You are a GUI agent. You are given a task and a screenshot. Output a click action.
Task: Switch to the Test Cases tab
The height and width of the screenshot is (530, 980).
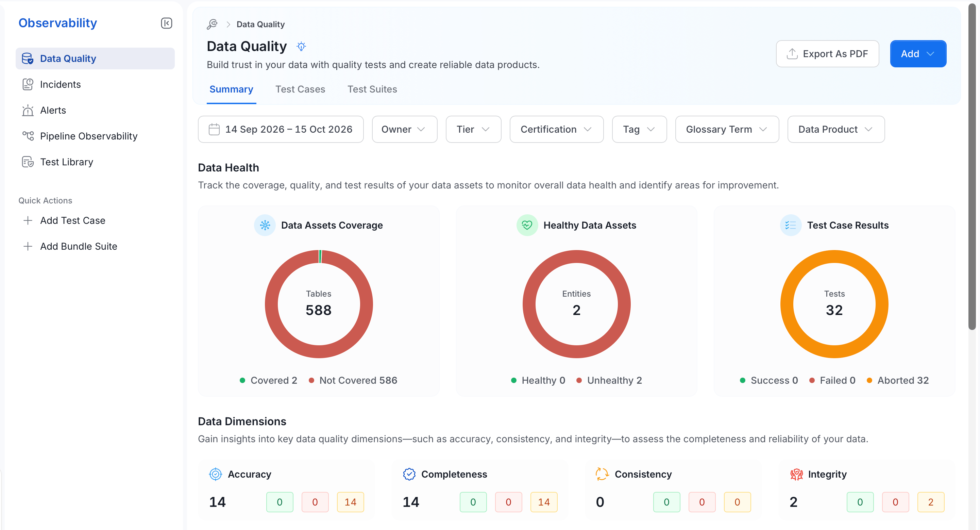pos(300,89)
